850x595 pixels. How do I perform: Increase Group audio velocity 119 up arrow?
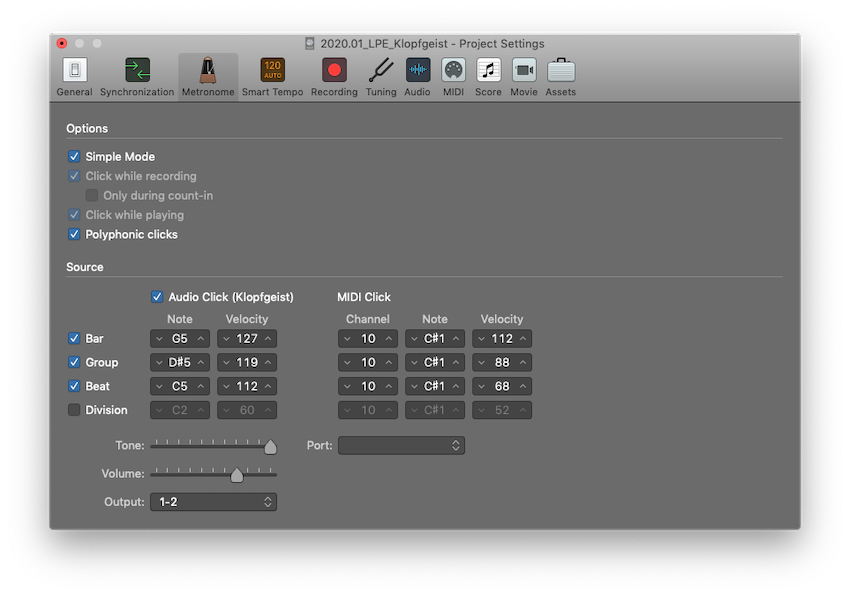pyautogui.click(x=268, y=363)
